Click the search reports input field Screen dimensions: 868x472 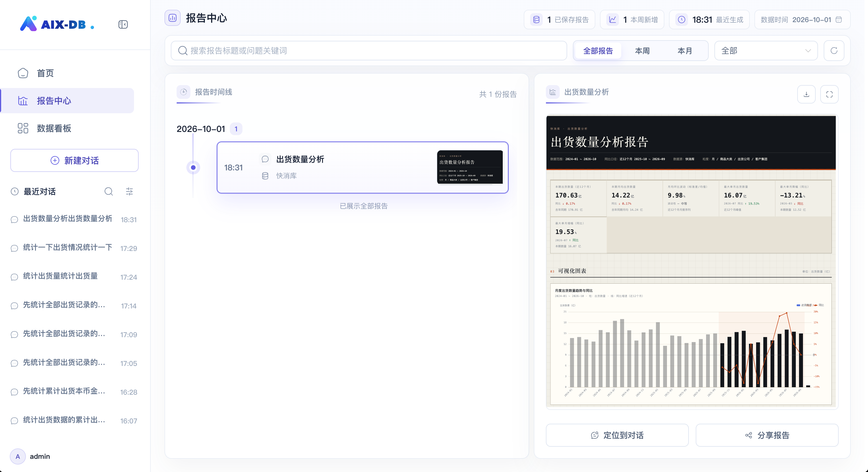coord(369,51)
